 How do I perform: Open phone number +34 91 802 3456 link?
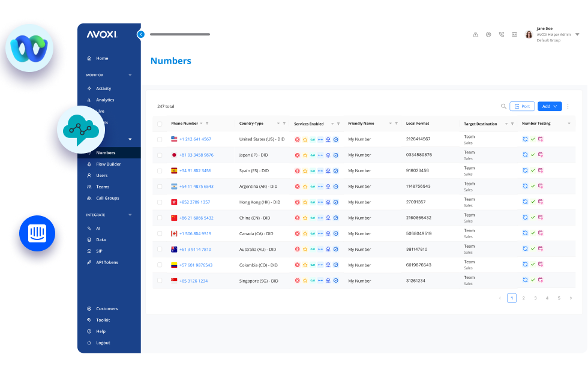coord(195,170)
